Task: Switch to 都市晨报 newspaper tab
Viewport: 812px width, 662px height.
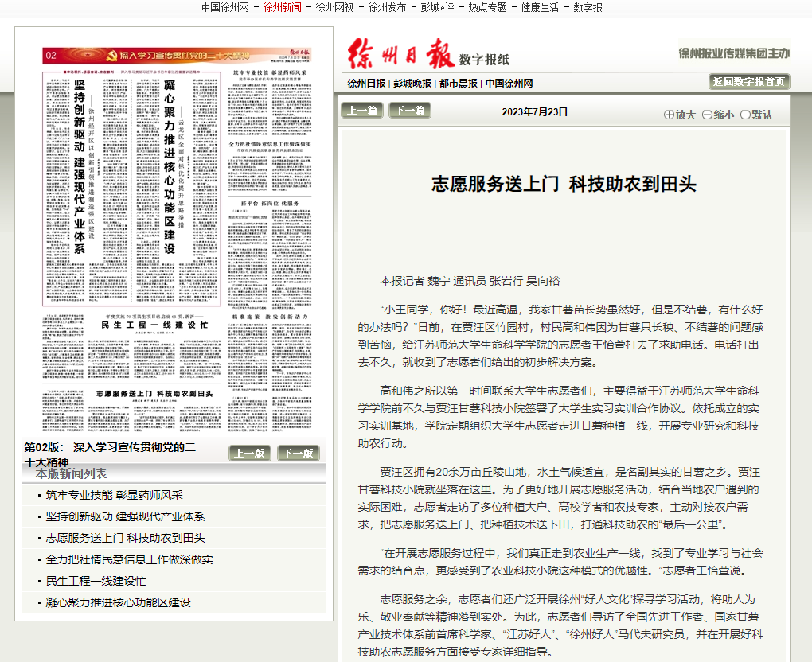Action: click(x=458, y=84)
